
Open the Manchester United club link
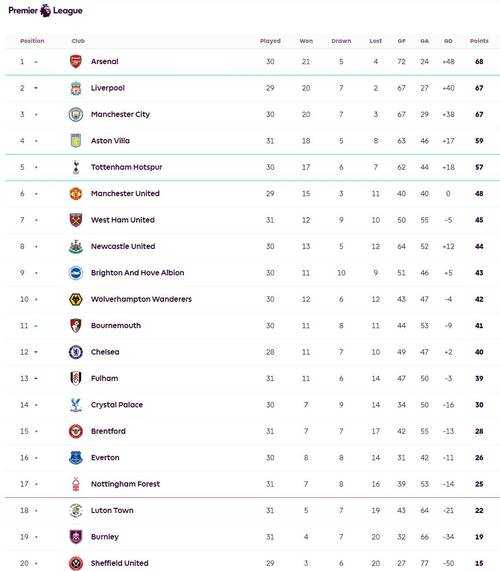(125, 194)
